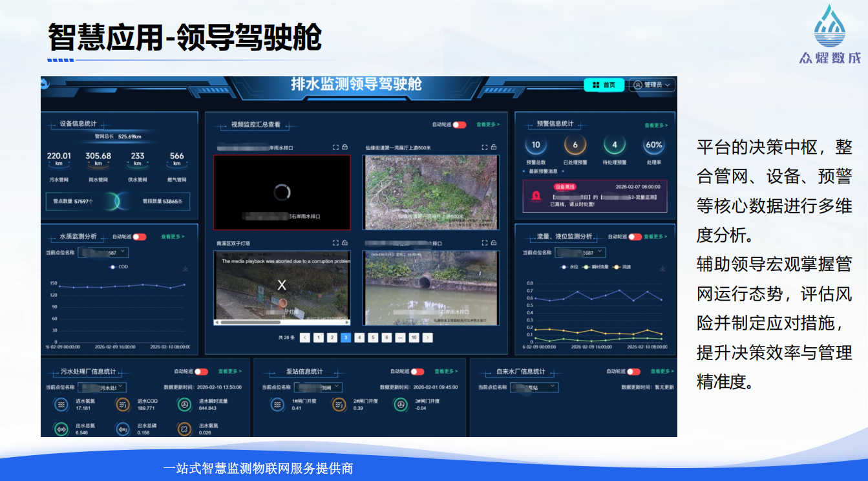Click the 进水瞬时流量 indicator icon

click(184, 405)
